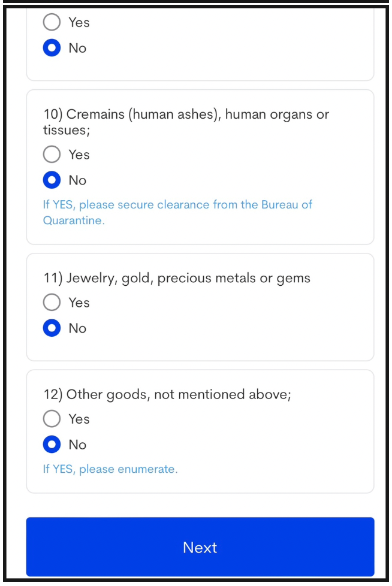Mark No for Other goods not mentioned
392x586 pixels.
(52, 445)
